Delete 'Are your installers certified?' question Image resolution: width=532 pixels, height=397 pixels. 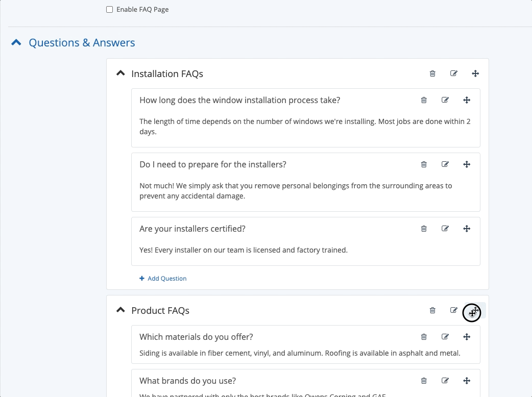click(424, 229)
